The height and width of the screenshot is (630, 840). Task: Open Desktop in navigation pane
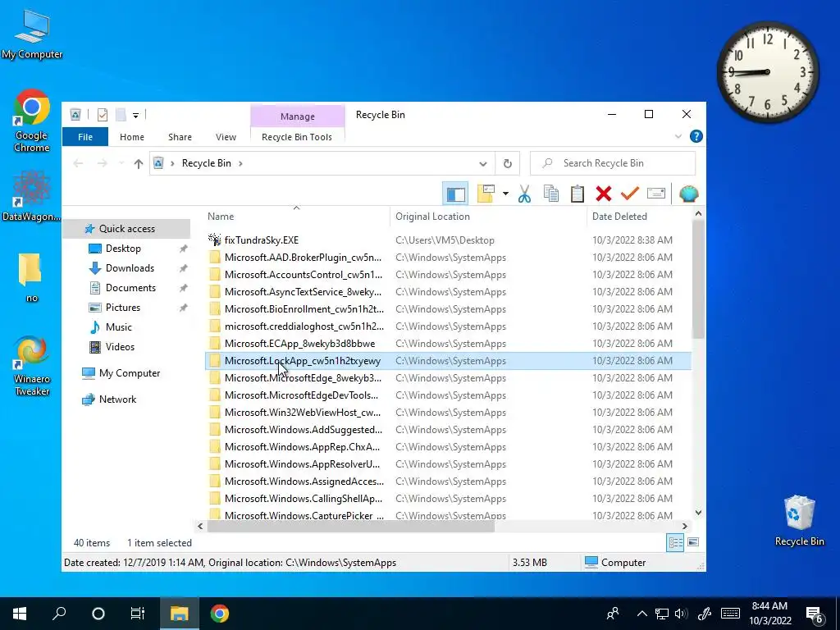point(123,249)
